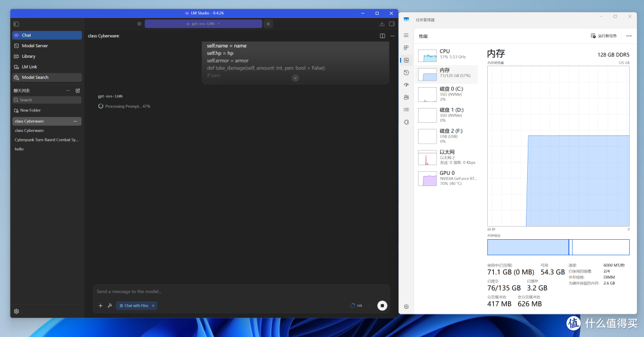Viewport: 644px width, 337px height.
Task: Open Performance page icon in Task Manager
Action: tap(406, 60)
